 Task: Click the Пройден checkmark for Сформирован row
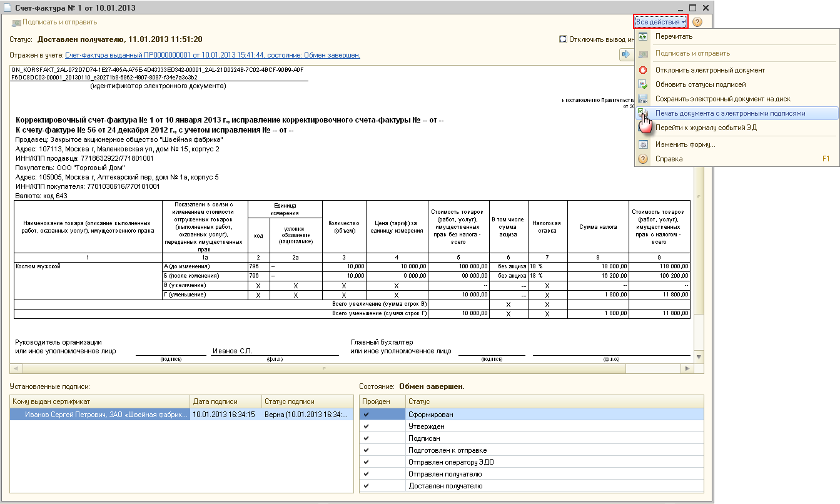click(366, 414)
